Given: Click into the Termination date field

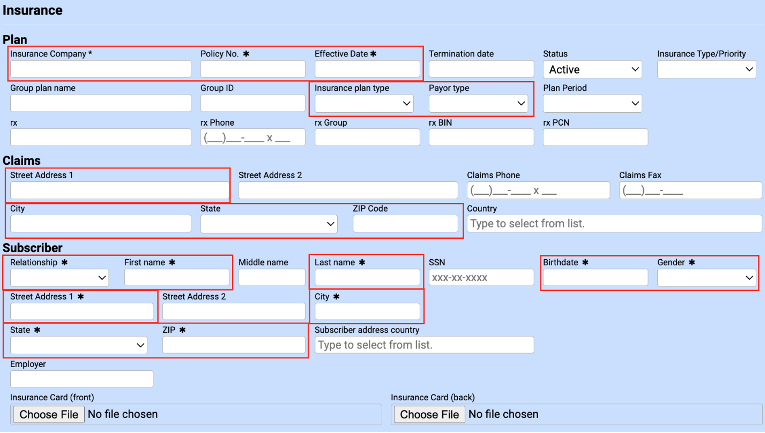Looking at the screenshot, I should (481, 69).
